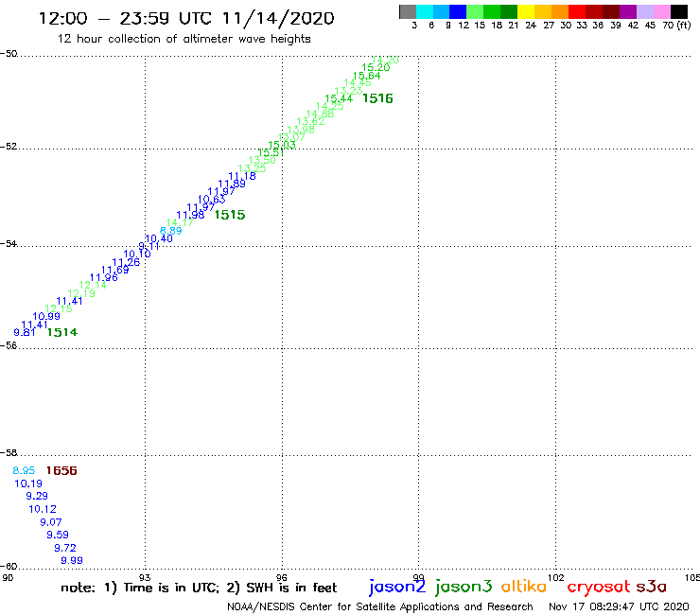This screenshot has width=700, height=615.
Task: Select the s3a satellite legend label
Action: click(651, 587)
